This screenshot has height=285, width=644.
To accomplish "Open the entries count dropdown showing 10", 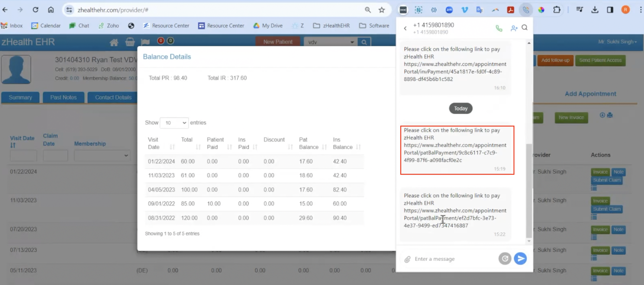I will tap(174, 123).
